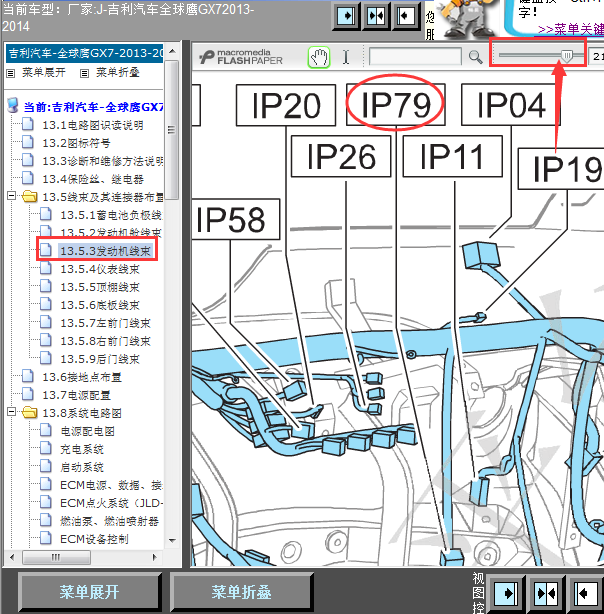This screenshot has height=614, width=604.
Task: Click the IP20 connector label in diagram
Action: click(x=286, y=105)
